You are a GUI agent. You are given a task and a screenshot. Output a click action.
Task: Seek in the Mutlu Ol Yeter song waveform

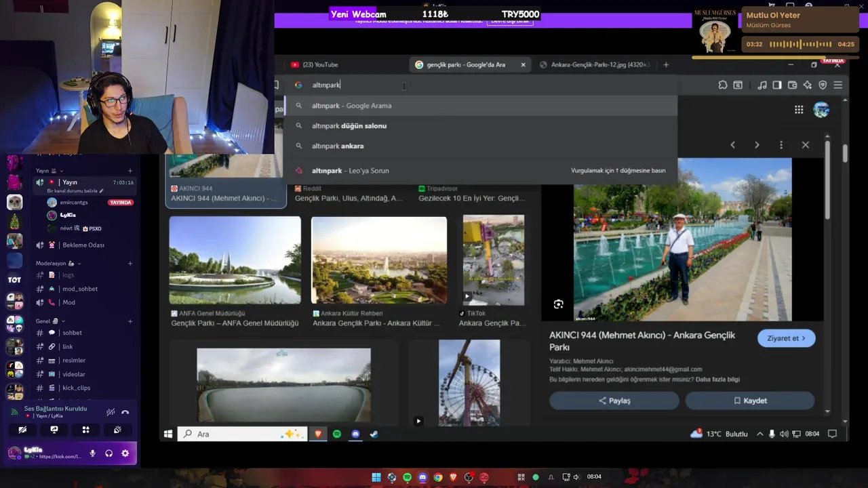click(x=800, y=44)
